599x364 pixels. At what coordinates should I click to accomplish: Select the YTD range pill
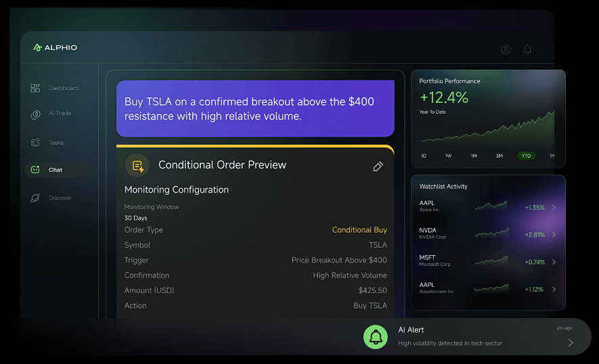point(526,156)
